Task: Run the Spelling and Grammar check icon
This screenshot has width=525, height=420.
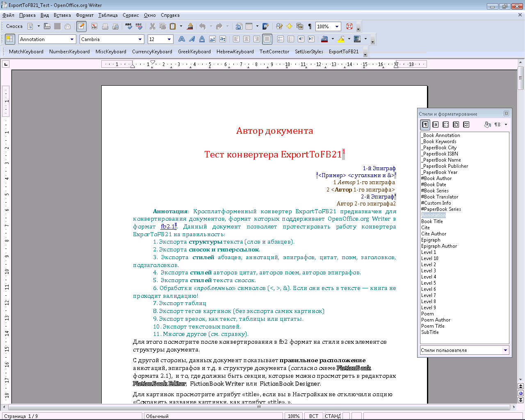Action: click(129, 26)
